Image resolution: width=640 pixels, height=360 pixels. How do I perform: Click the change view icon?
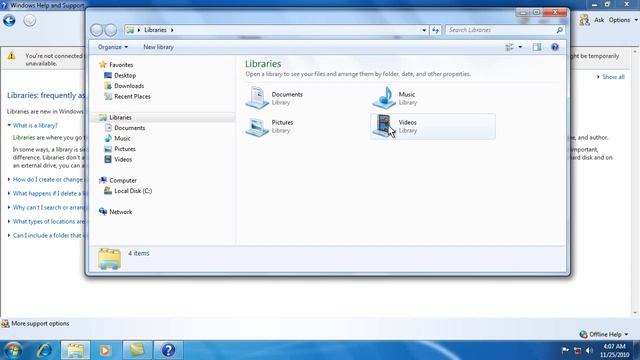point(509,47)
